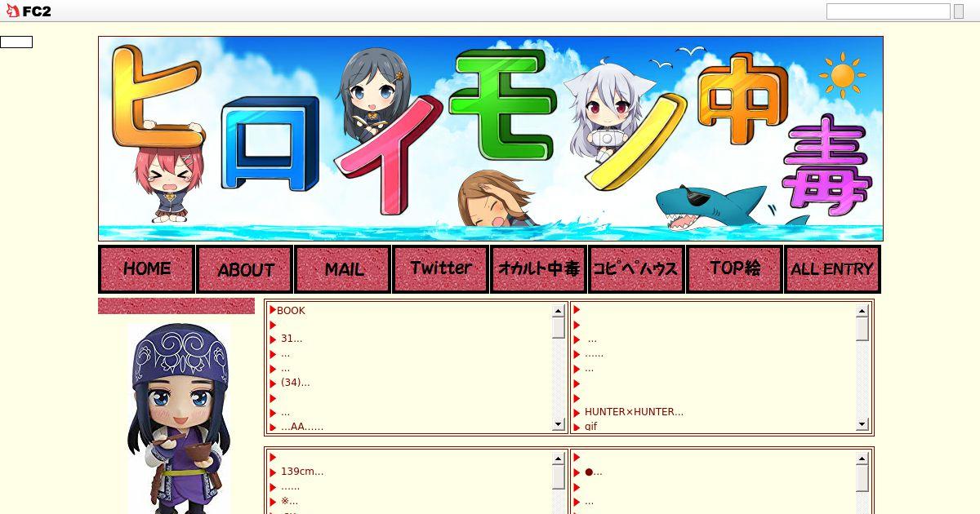Click scrollbar thumb of the 139cm list box
980x514 pixels.
(559, 477)
